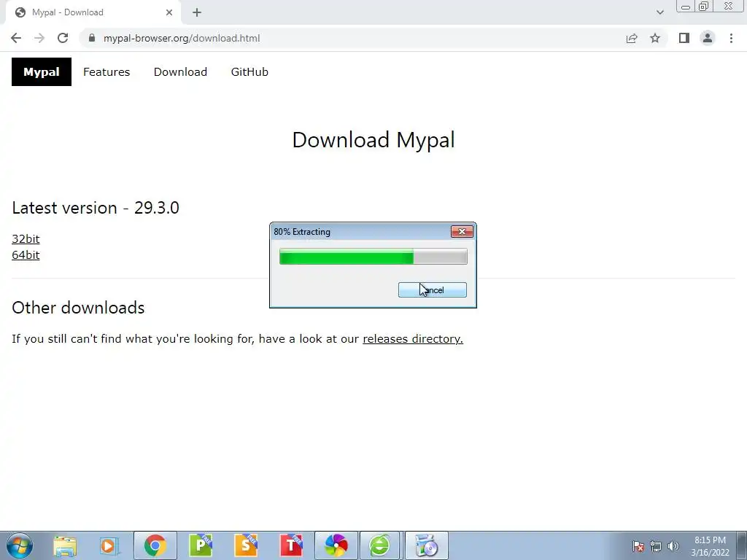Open the volume speaker icon in the tray
Screen dimensions: 747x560
pos(673,546)
